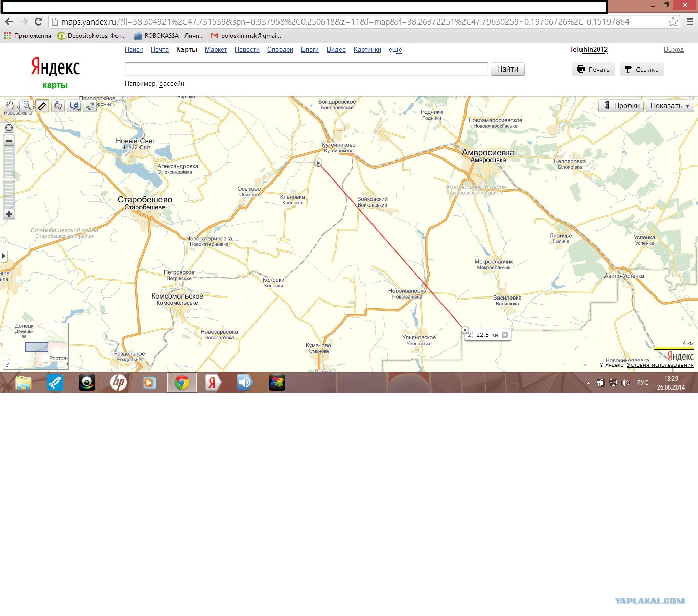698x616 pixels.
Task: Reload the current page
Action: (x=38, y=21)
